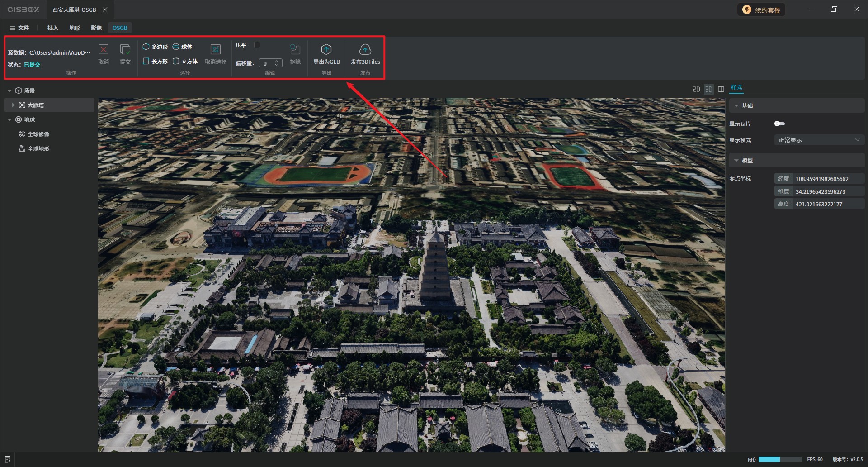The image size is (868, 467).
Task: Expand the 大雁塔 scene tree item
Action: pos(13,105)
